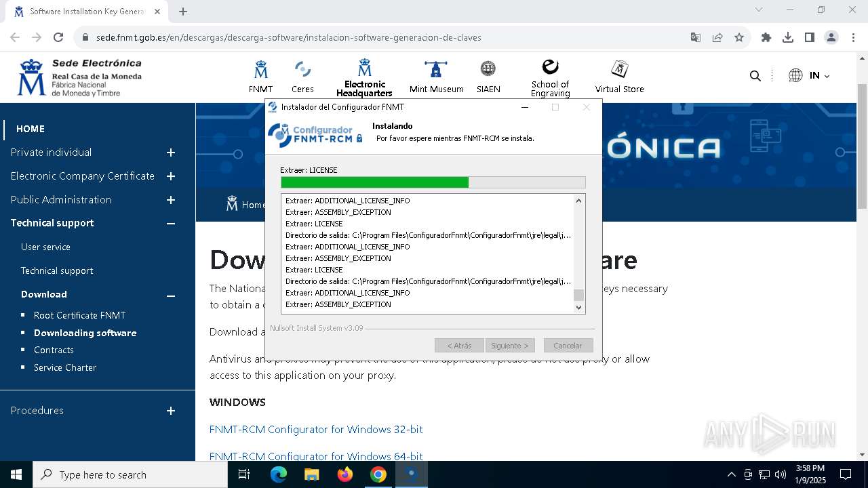Viewport: 868px width, 488px height.
Task: Open Microsoft Edge from taskbar
Action: pyautogui.click(x=279, y=474)
